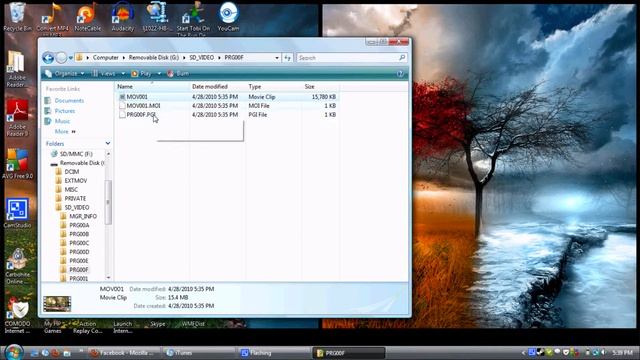
Task: Open the Organize menu
Action: 65,73
